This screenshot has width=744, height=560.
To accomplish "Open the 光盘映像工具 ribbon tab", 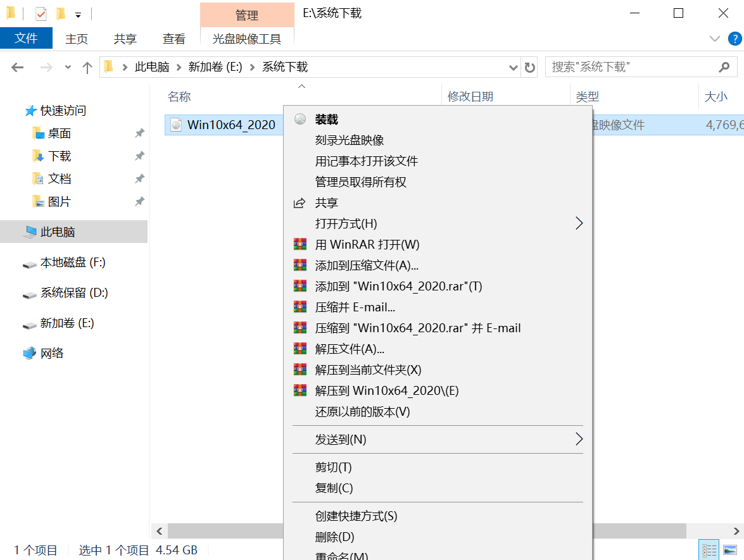I will [x=247, y=39].
